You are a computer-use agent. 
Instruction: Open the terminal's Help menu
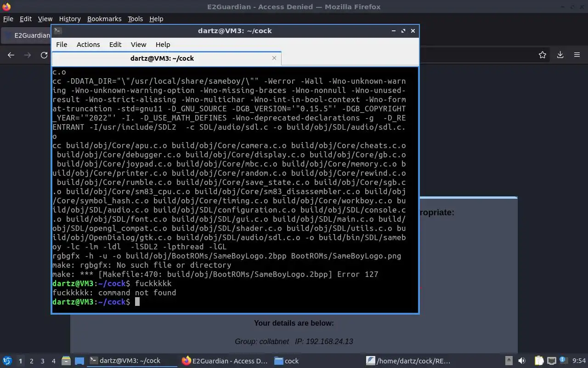pos(163,45)
